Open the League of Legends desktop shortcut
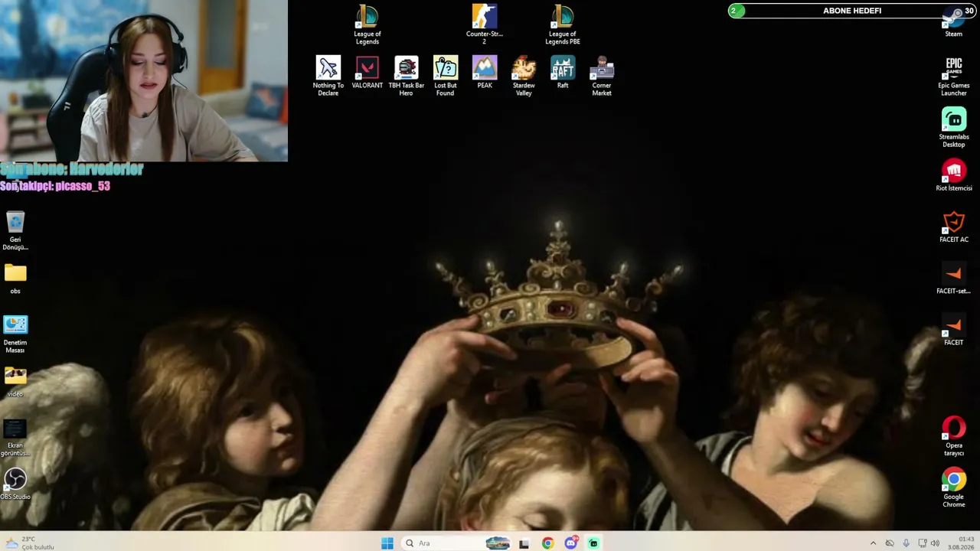Viewport: 980px width, 551px height. pos(367,24)
